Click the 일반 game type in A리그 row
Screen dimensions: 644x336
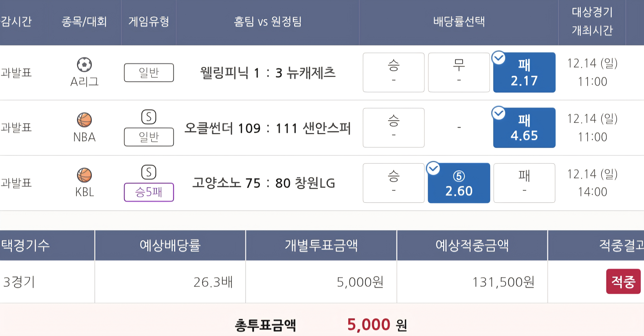point(149,73)
